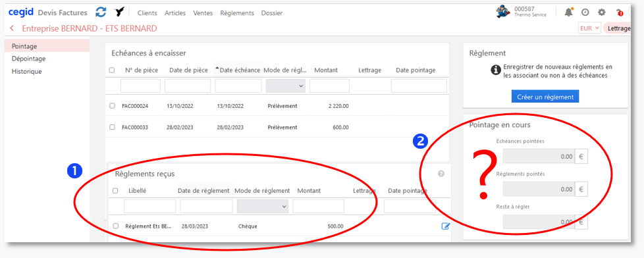Click the Règlement Ets BE... label cell
The height and width of the screenshot is (258, 644).
click(148, 226)
